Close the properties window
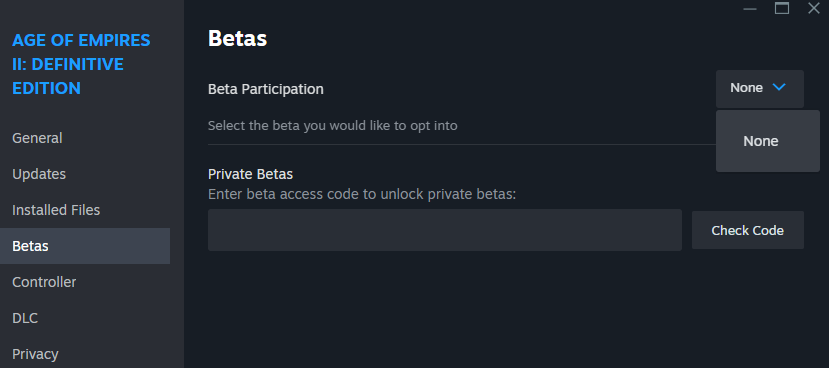The height and width of the screenshot is (368, 829). pyautogui.click(x=814, y=8)
